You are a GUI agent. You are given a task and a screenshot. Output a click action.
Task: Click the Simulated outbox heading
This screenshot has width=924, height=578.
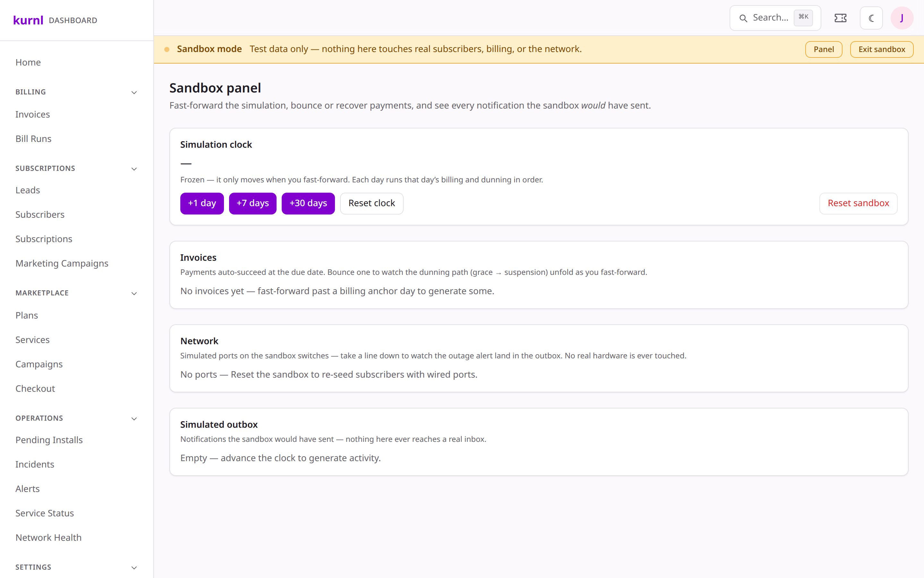point(219,425)
